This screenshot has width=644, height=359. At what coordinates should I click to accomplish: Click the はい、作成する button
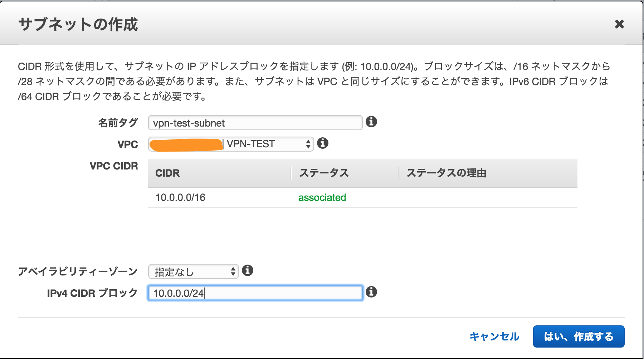[579, 336]
